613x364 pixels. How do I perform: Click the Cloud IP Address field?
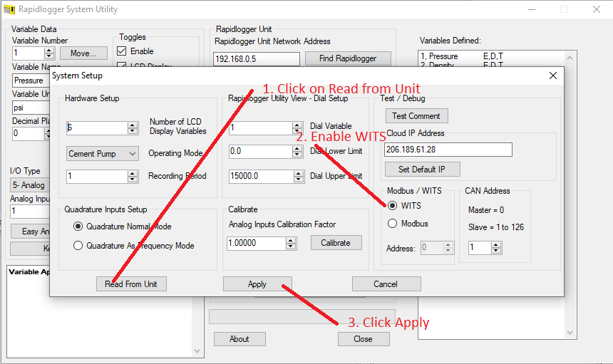pos(448,150)
